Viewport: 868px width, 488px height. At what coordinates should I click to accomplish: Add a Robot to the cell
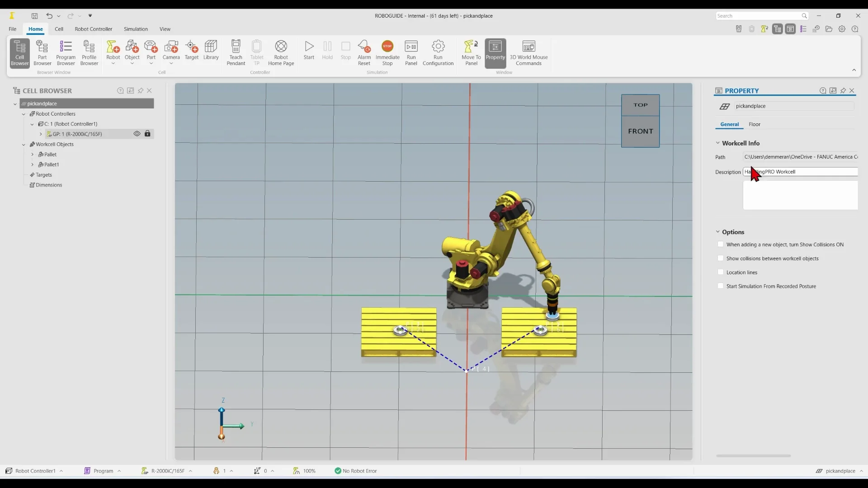coord(113,52)
